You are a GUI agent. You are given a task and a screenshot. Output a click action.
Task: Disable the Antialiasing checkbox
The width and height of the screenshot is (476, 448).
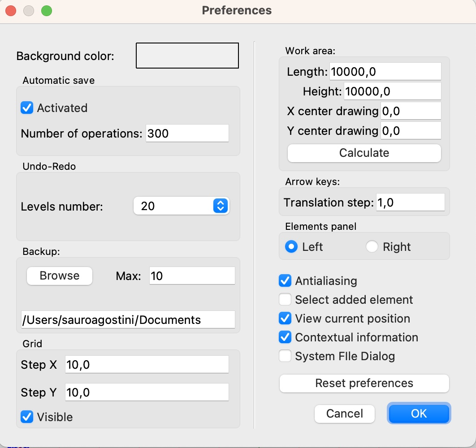pos(285,281)
